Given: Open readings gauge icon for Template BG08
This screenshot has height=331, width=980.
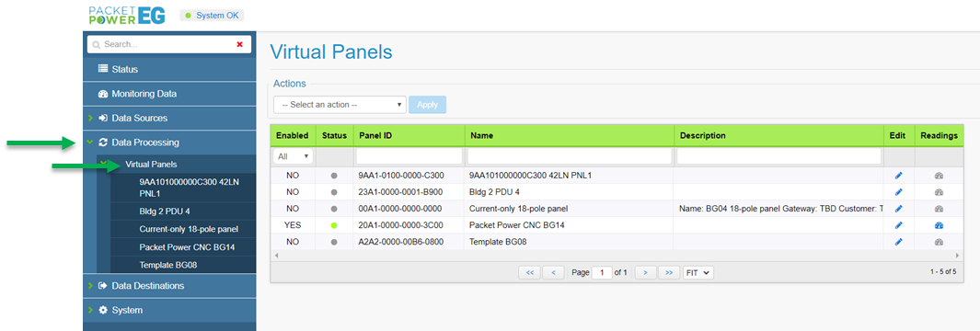Looking at the screenshot, I should pyautogui.click(x=938, y=242).
